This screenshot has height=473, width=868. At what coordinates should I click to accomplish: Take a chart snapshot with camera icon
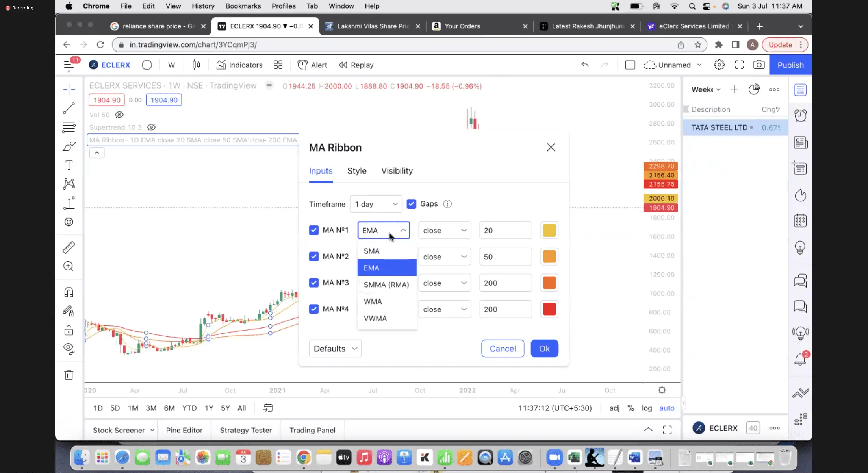[759, 65]
